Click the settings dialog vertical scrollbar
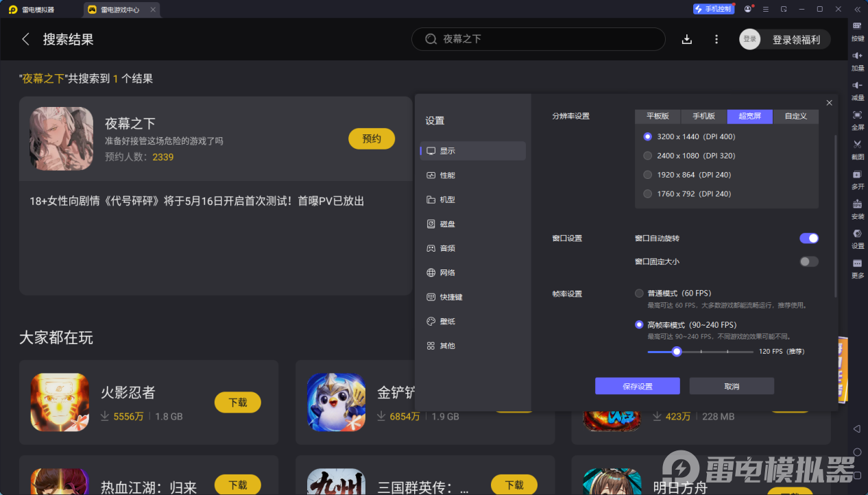The image size is (868, 495). (x=835, y=216)
